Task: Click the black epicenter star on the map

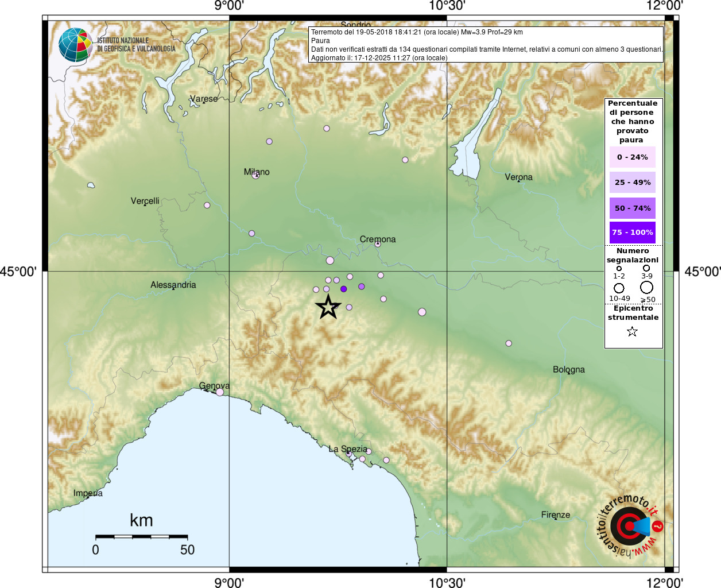Action: tap(328, 307)
